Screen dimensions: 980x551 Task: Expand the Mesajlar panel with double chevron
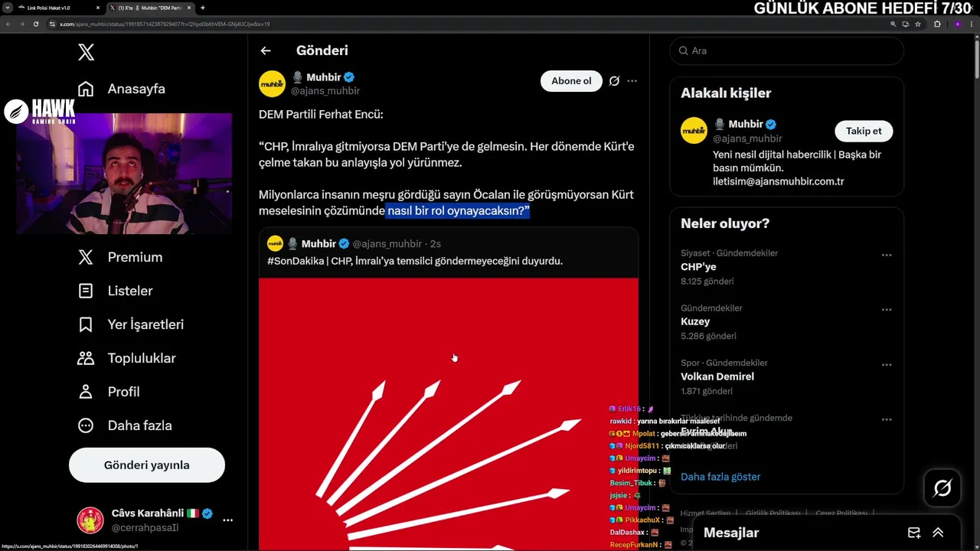[938, 533]
